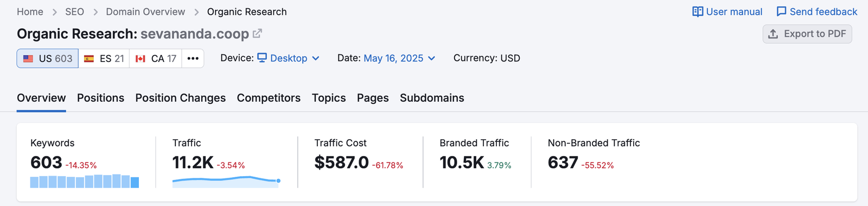Open external link icon beside sevananda.coop
Viewport: 868px width, 206px height.
click(x=257, y=34)
